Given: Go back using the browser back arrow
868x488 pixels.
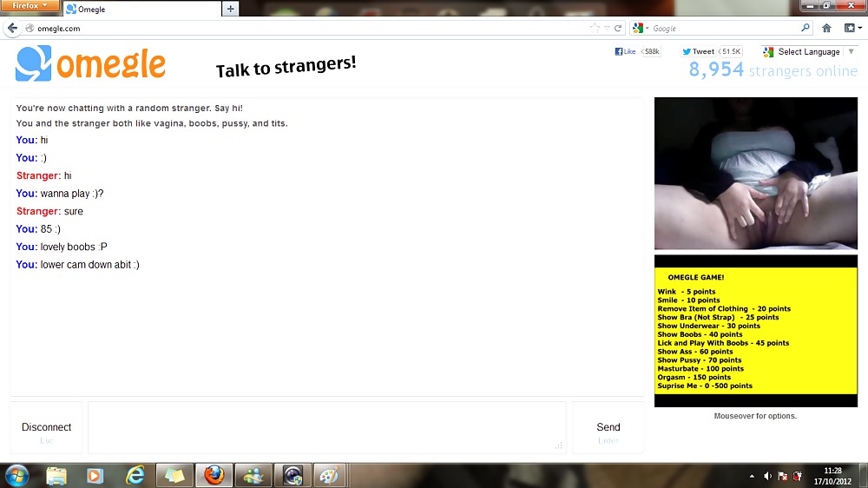Looking at the screenshot, I should (12, 28).
